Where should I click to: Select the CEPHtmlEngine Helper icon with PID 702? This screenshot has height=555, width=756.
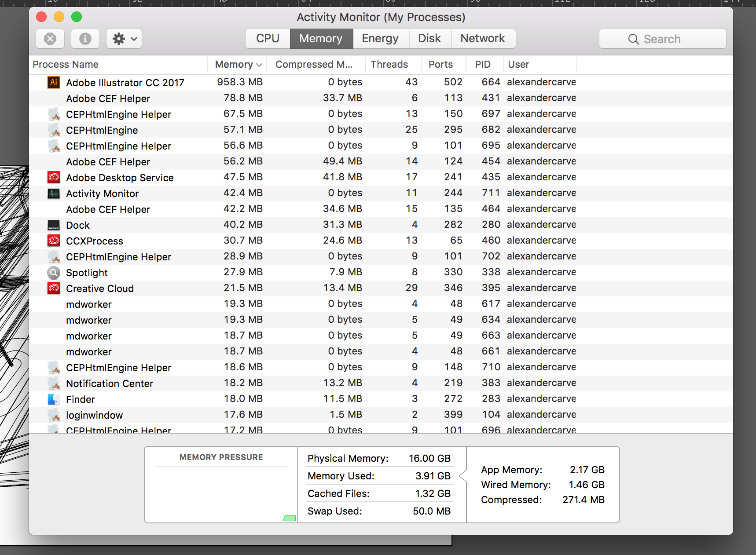point(54,256)
